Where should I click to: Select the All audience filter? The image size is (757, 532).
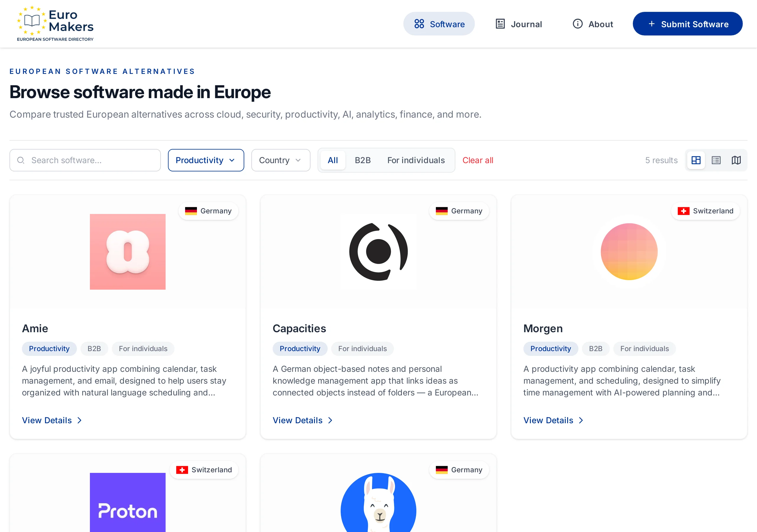[333, 160]
